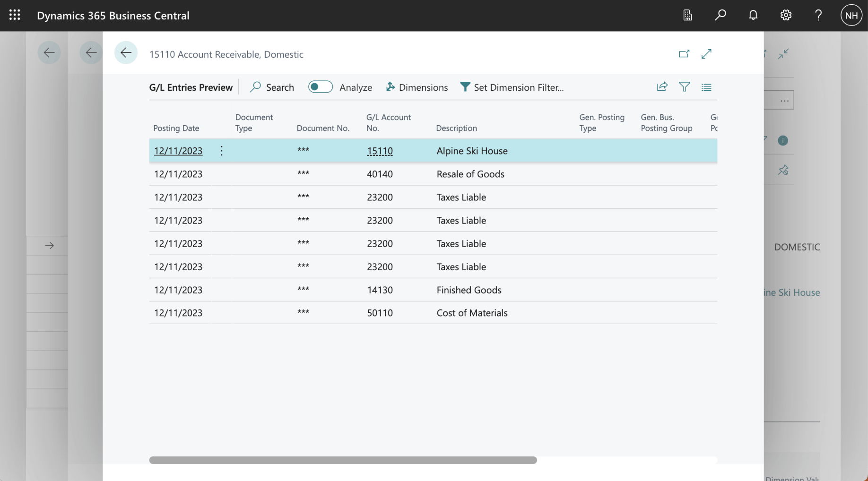
Task: Open the app launcher waffle menu
Action: (x=15, y=15)
